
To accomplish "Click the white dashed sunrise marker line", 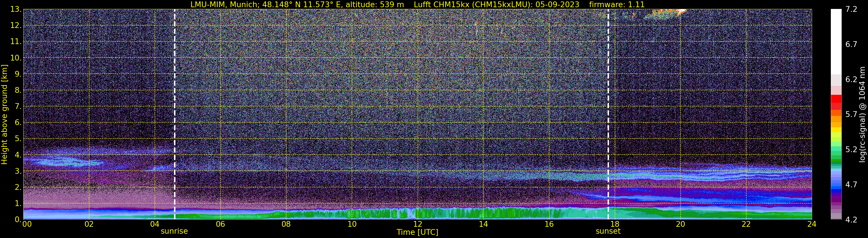I will click(x=175, y=114).
